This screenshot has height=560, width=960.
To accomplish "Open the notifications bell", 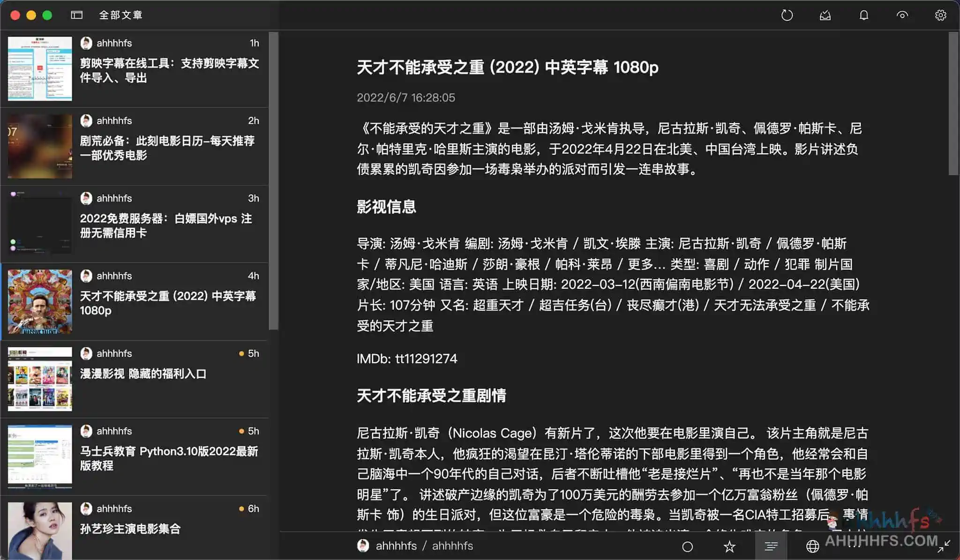I will point(864,15).
